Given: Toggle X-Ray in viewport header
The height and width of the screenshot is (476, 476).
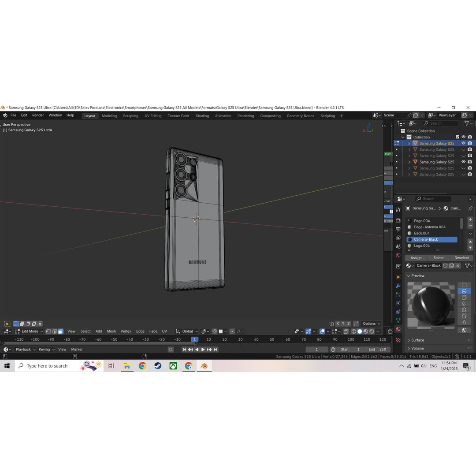Looking at the screenshot, I should coord(346,331).
